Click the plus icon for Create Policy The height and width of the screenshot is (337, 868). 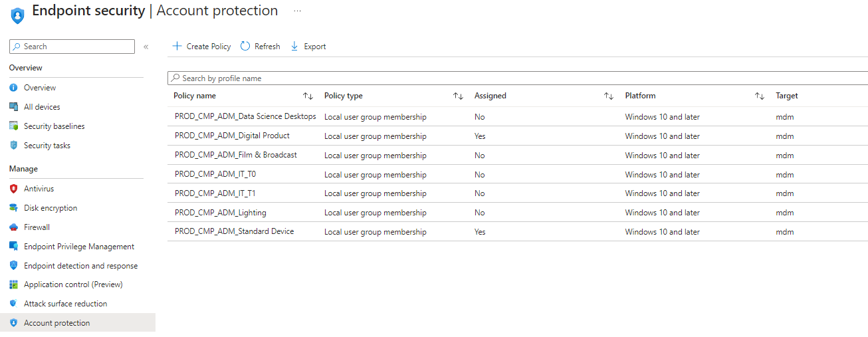click(177, 47)
